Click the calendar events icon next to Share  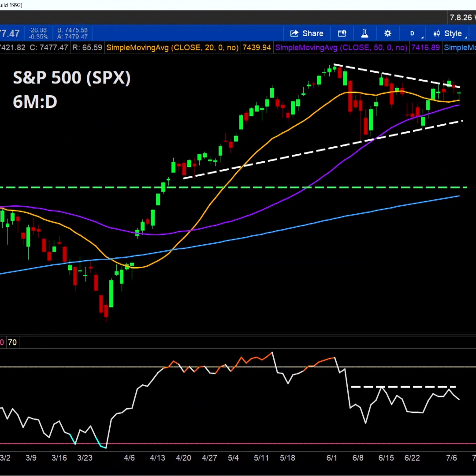342,33
